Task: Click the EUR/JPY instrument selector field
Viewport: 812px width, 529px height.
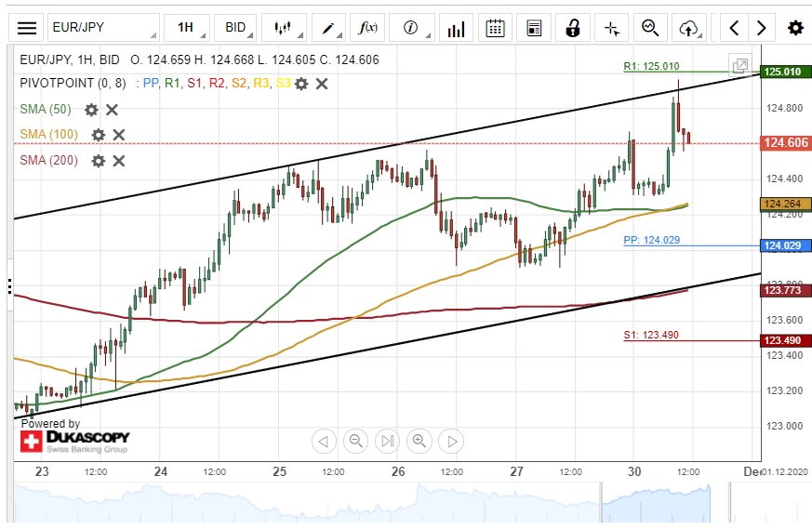Action: pos(102,28)
